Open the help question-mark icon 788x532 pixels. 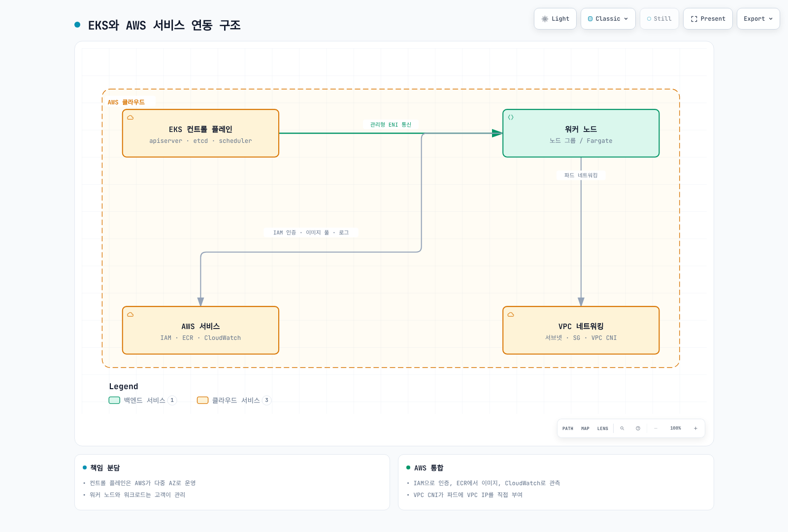[x=638, y=429]
